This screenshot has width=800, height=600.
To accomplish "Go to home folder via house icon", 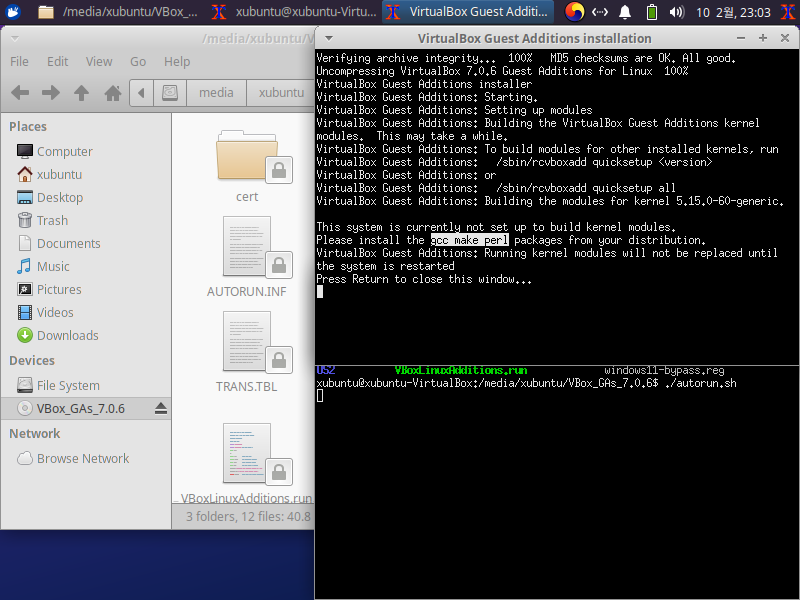I will pyautogui.click(x=113, y=93).
